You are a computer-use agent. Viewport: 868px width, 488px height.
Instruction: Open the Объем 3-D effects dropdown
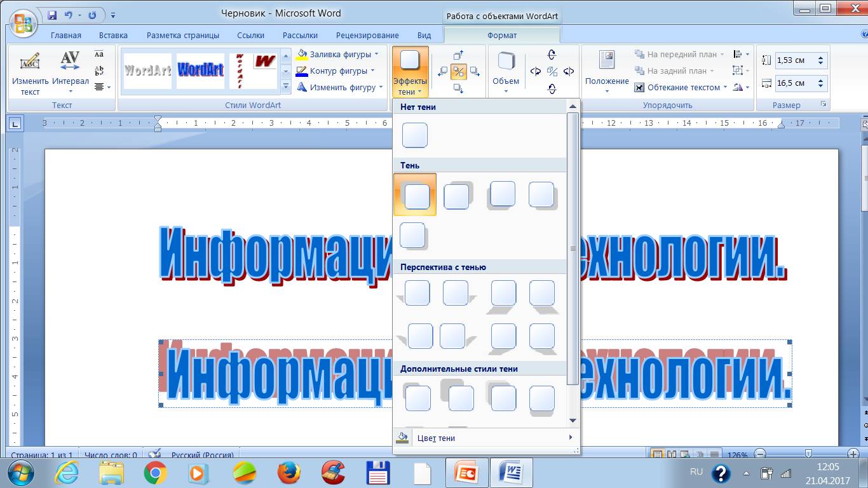coord(506,72)
